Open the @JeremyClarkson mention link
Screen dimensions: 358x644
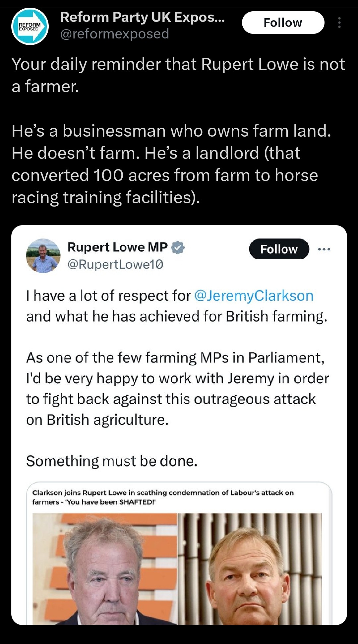tap(254, 295)
